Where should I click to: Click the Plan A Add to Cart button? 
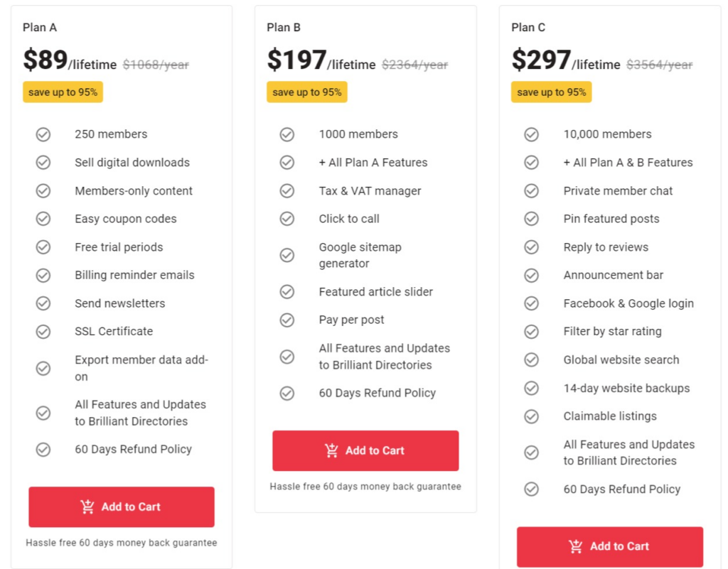click(x=121, y=506)
